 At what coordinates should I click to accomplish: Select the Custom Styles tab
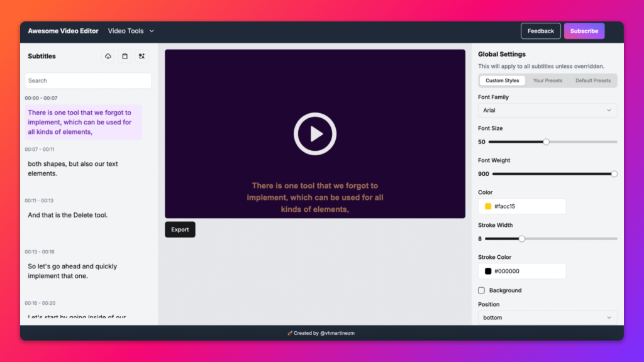[502, 80]
